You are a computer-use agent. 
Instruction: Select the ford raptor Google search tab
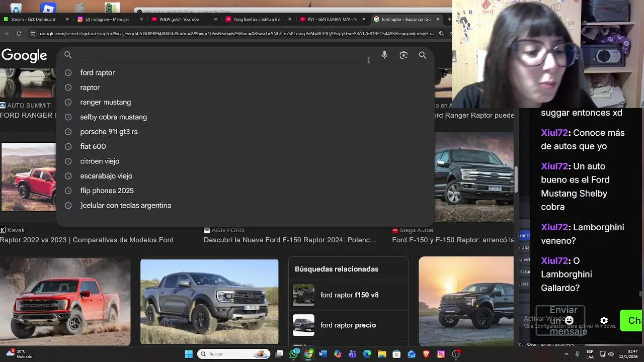coord(406,19)
